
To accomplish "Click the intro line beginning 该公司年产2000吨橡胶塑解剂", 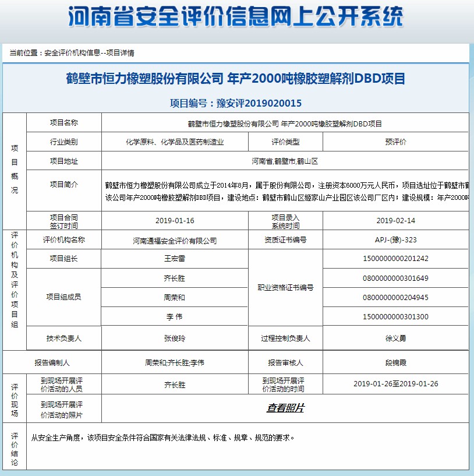I will click(x=286, y=198).
